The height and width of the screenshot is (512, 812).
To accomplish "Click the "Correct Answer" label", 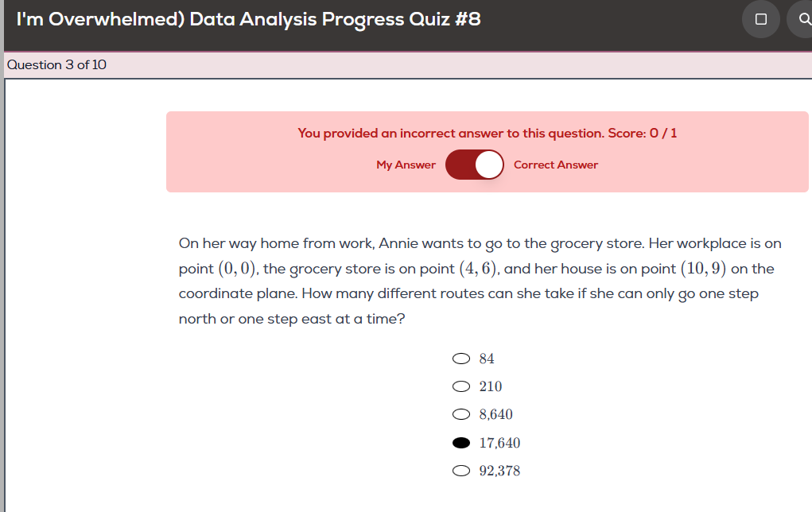I will (555, 165).
